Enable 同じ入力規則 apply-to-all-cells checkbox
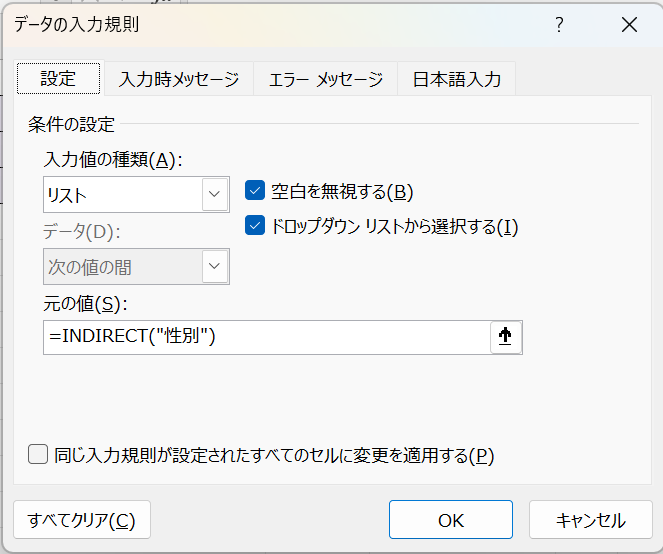The height and width of the screenshot is (554, 663). [x=38, y=455]
